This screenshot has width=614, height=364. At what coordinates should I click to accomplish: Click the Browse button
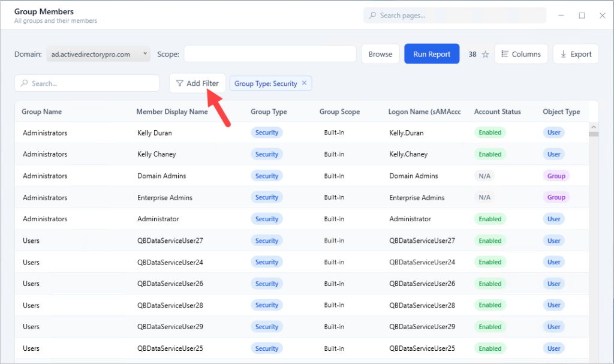tap(380, 54)
